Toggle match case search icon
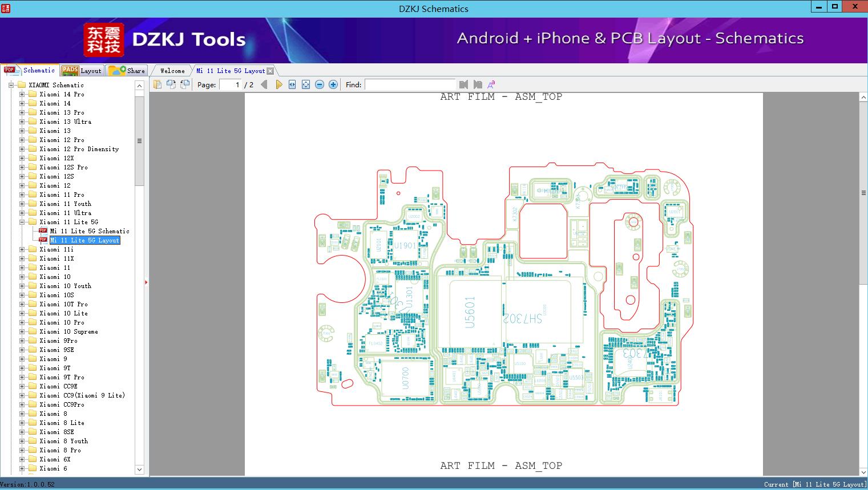Viewport: 868px width, 490px height. 491,84
